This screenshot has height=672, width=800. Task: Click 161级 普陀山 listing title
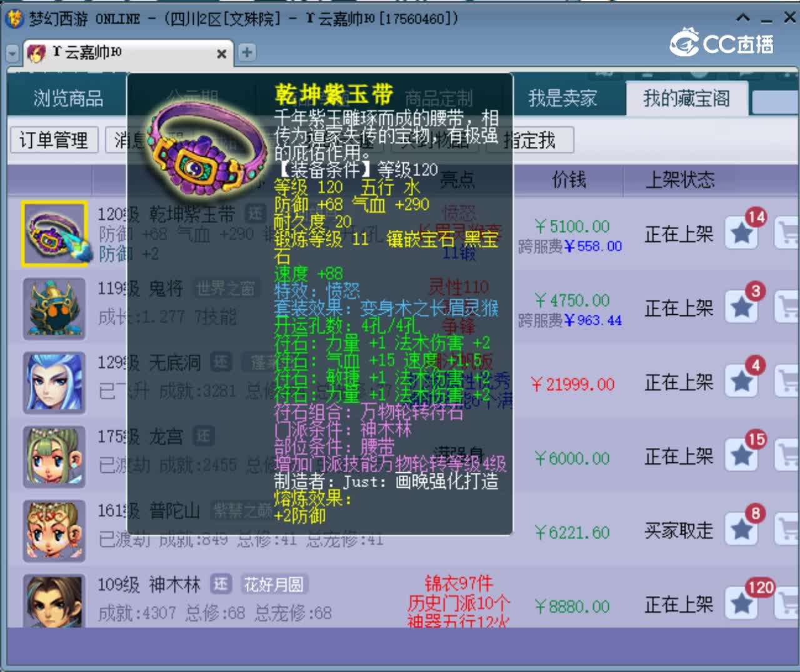pos(149,511)
